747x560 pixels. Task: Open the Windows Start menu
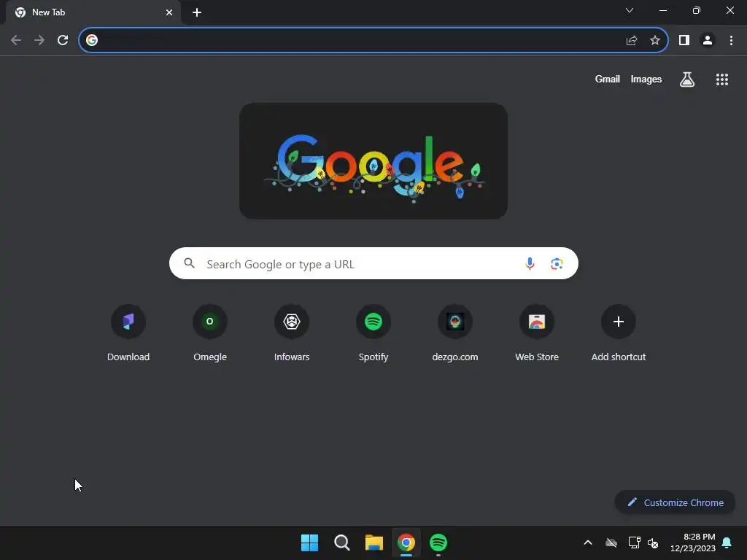[309, 542]
